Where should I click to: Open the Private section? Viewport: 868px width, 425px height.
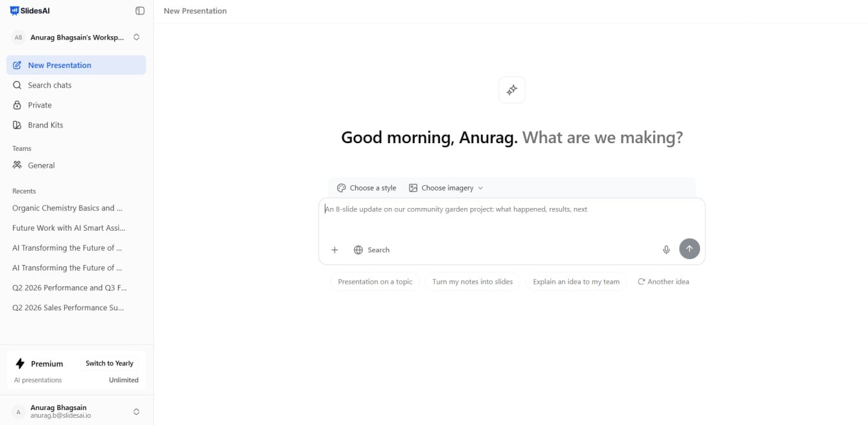tap(76, 105)
